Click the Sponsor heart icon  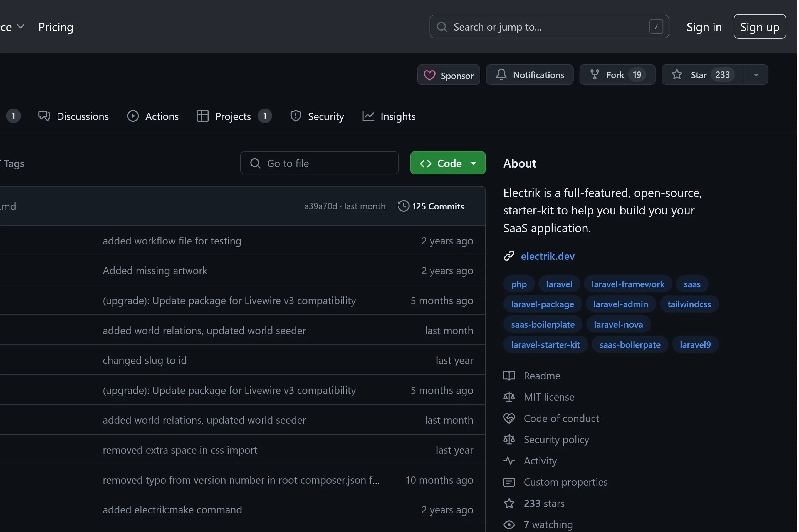(429, 75)
